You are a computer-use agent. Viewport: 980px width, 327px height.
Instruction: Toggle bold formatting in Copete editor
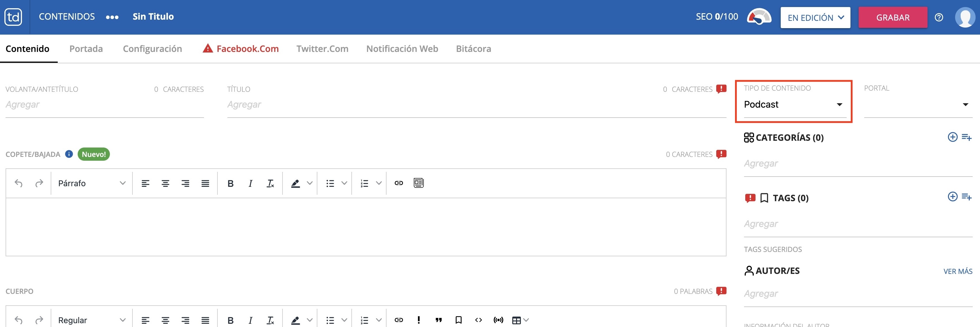tap(230, 183)
